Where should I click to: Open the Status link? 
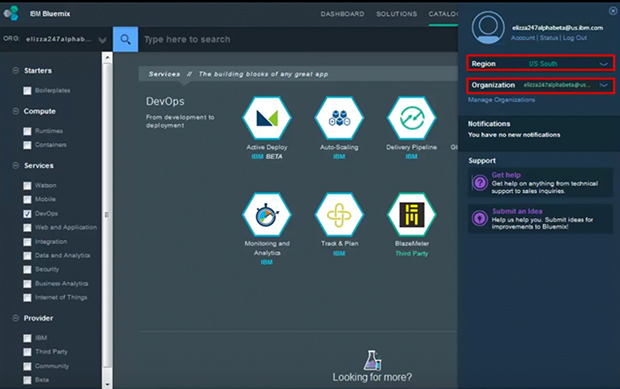coord(549,38)
